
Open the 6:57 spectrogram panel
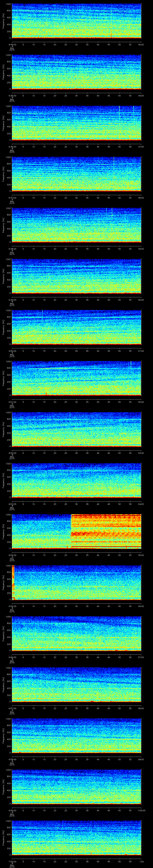point(76,685)
